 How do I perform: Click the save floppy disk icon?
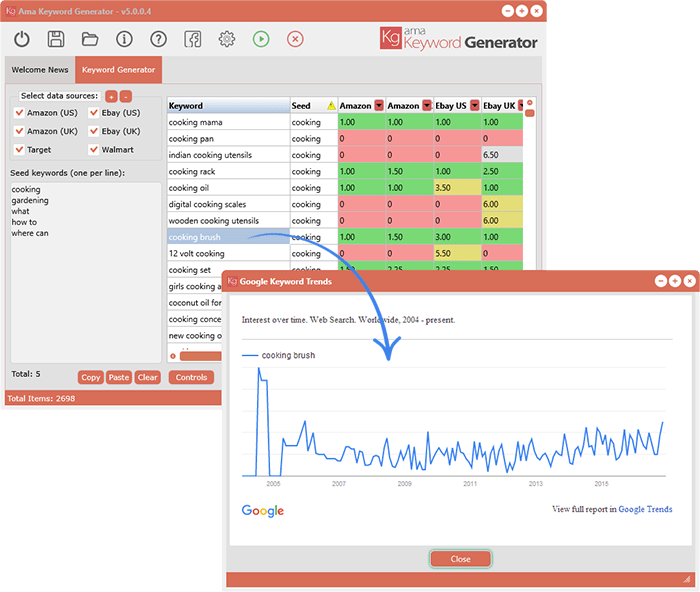tap(56, 39)
